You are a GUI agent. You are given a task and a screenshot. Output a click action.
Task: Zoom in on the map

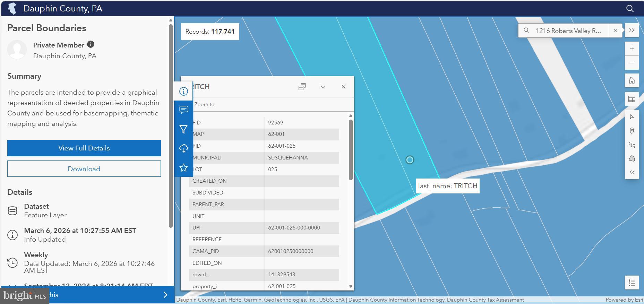click(632, 49)
